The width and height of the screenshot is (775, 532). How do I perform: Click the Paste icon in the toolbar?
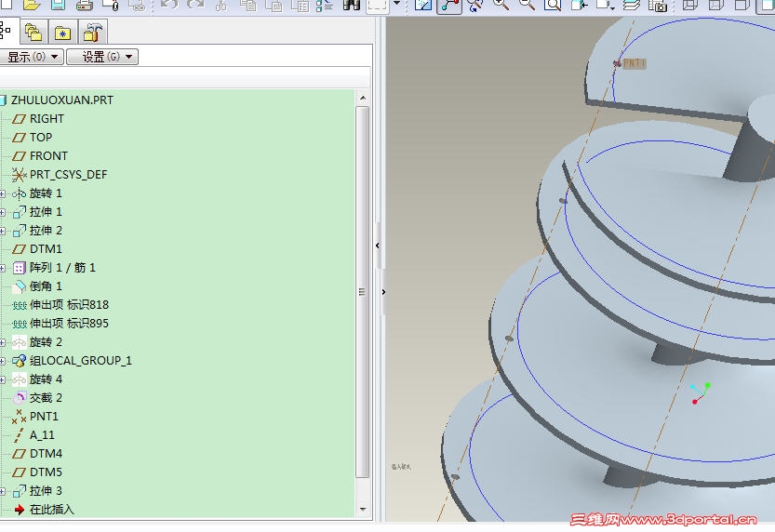[x=274, y=5]
